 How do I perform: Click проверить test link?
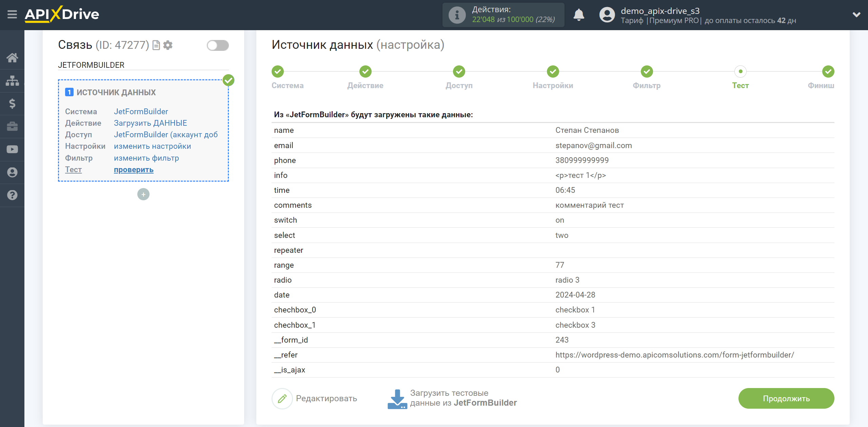click(134, 169)
